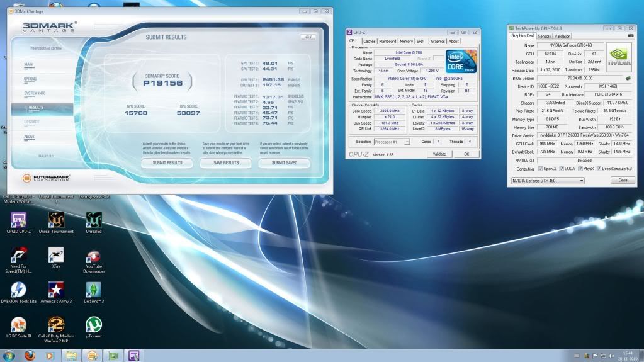Toggle the PhysX checkbox in GPU-Z
Screen dimensions: 644x362
(580, 169)
